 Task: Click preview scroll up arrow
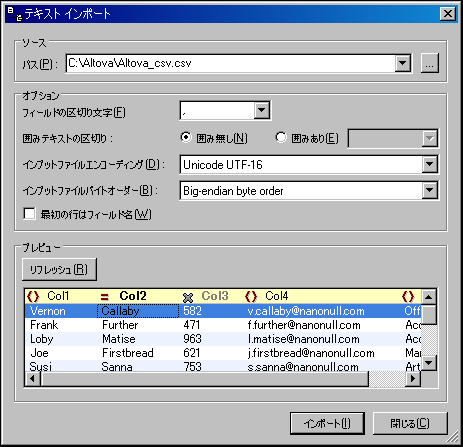point(429,297)
